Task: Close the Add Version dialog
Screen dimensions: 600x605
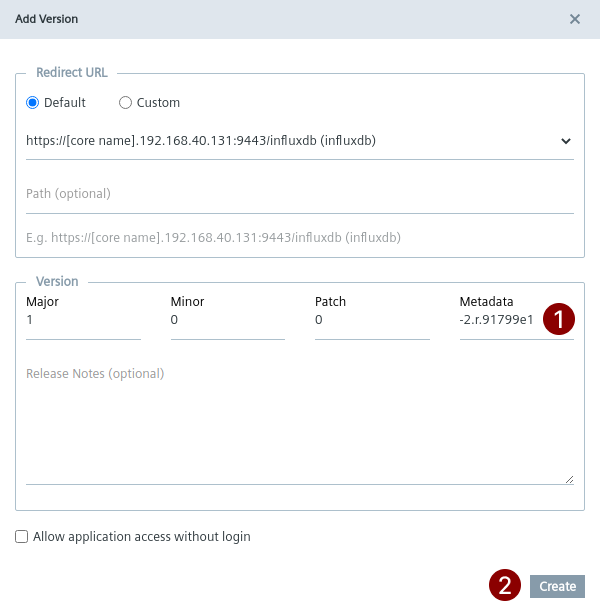Action: 574,19
